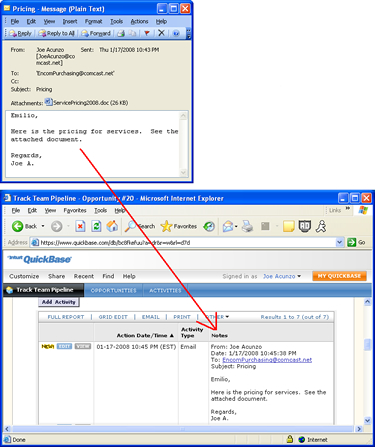This screenshot has height=447, width=375.
Task: Click GRID EDIT link
Action: 113,317
